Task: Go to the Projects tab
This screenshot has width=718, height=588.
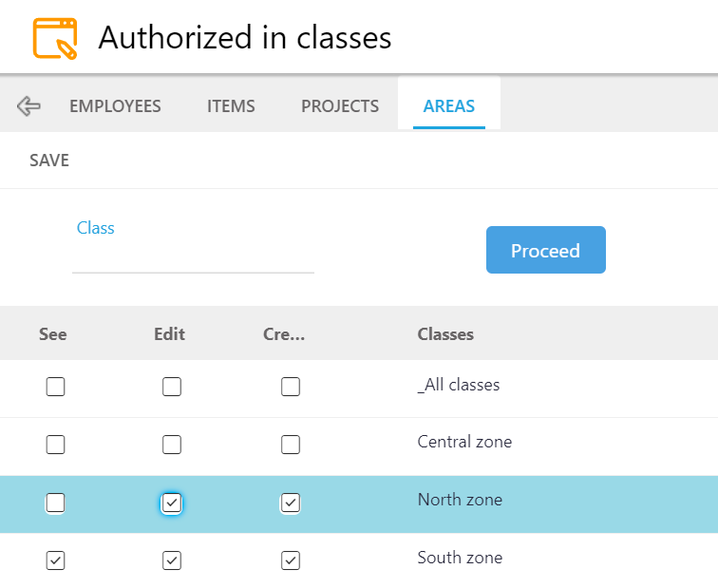Action: click(x=340, y=106)
